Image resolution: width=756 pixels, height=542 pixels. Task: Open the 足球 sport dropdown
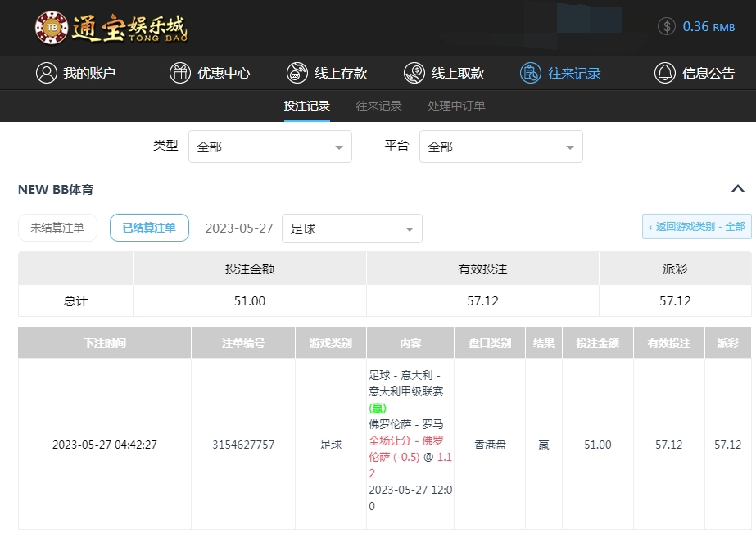[x=351, y=228]
